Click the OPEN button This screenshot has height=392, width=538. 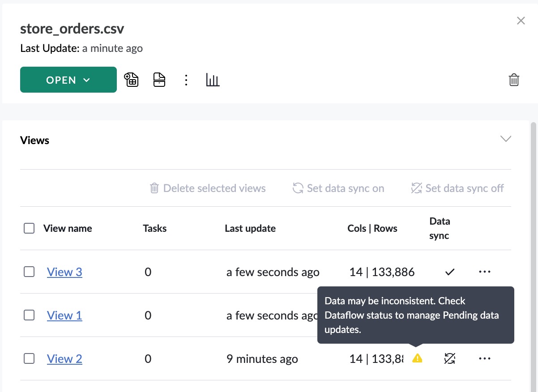pos(60,80)
